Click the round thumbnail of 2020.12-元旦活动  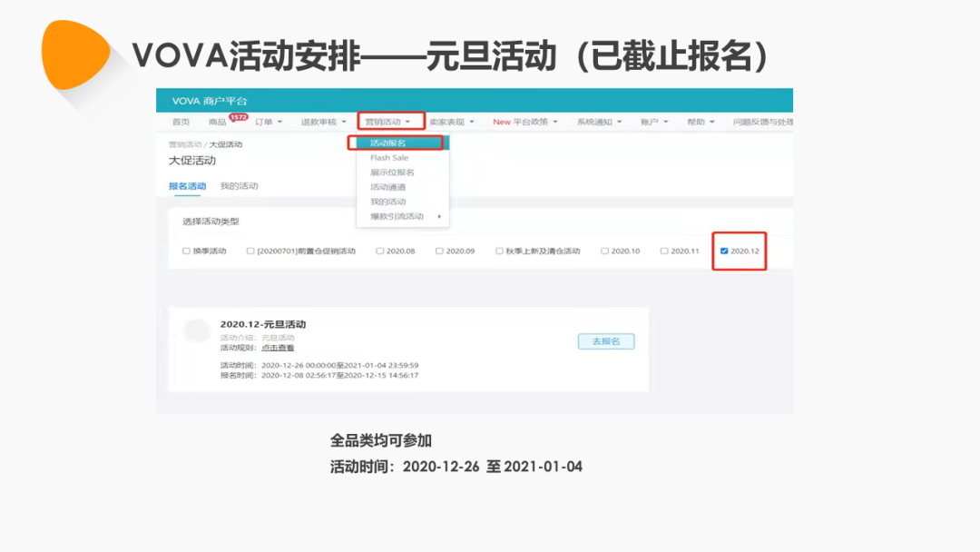click(196, 331)
